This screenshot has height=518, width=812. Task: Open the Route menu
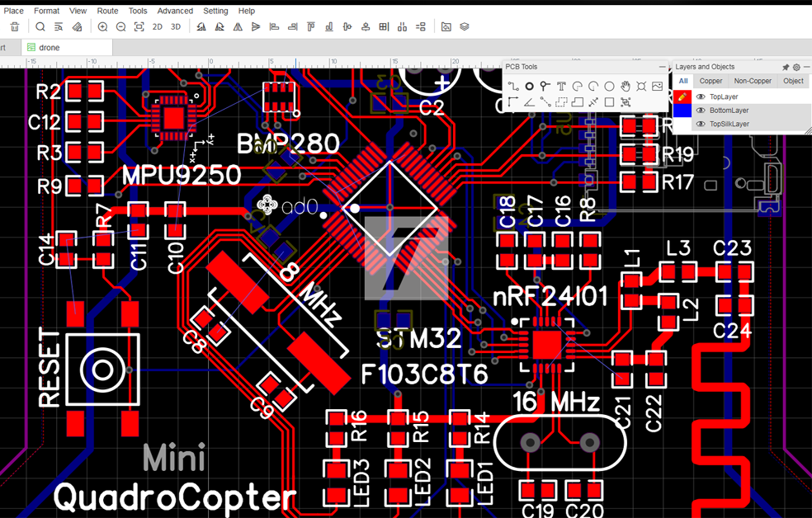(107, 11)
